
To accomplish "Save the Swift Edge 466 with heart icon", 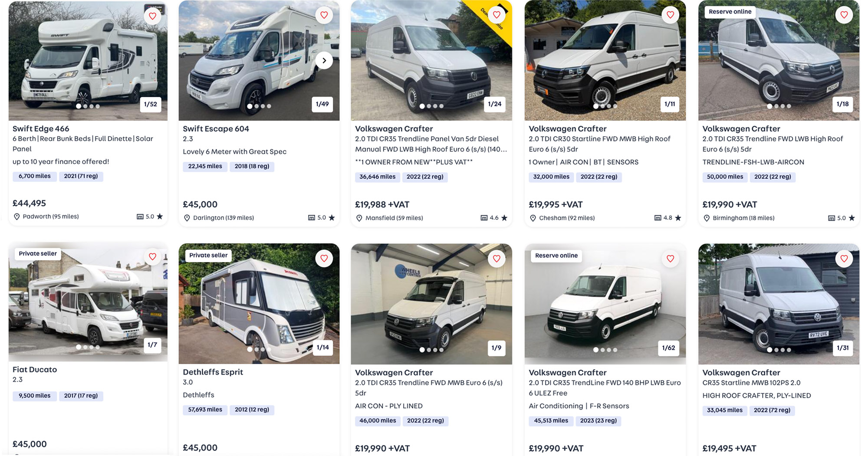I will point(152,16).
